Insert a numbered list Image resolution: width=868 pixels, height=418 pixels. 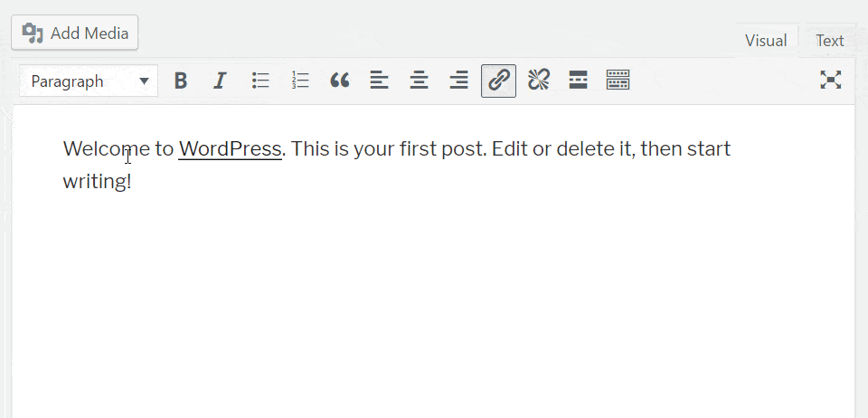(x=300, y=81)
